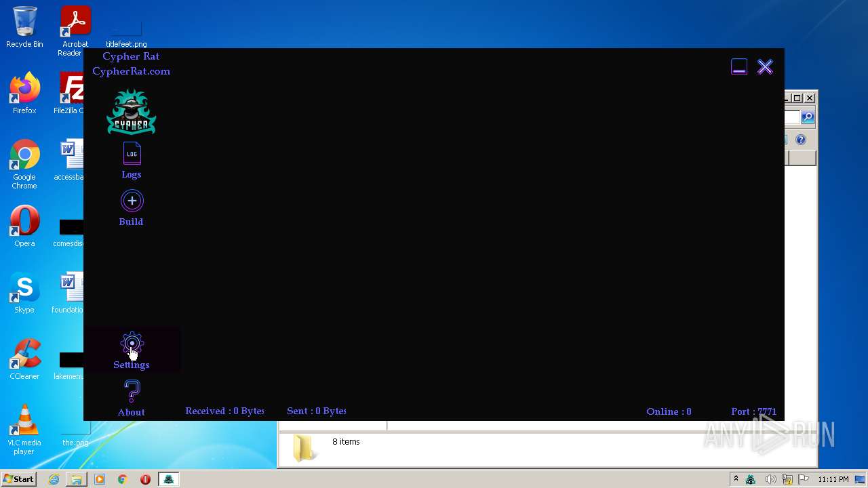This screenshot has height=488, width=868.
Task: Click the Show desktop button
Action: (x=861, y=479)
